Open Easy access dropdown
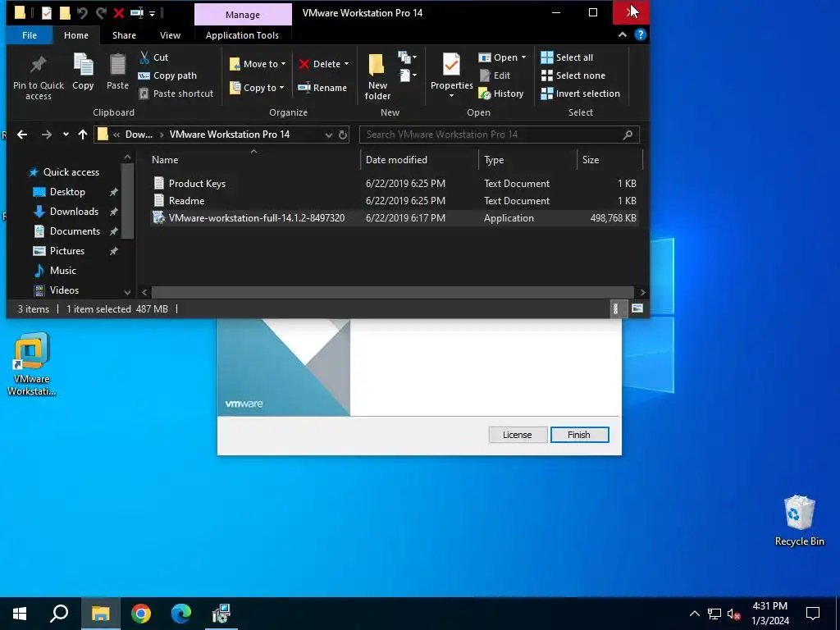 tap(407, 75)
